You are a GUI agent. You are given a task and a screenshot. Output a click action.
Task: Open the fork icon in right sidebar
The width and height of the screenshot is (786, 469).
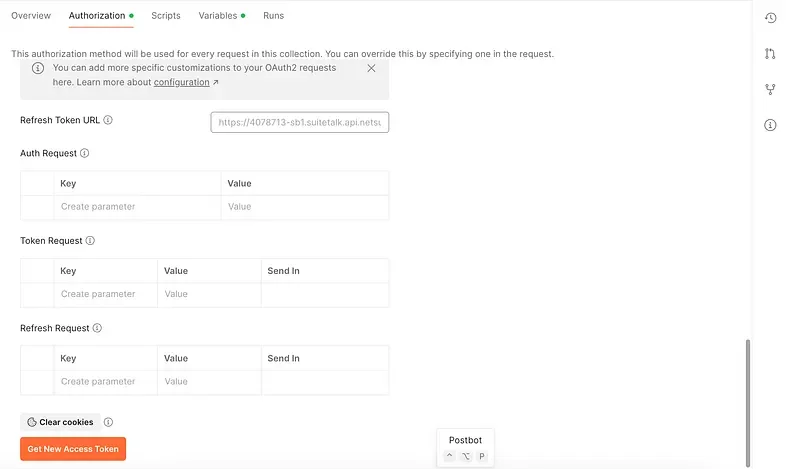point(770,89)
